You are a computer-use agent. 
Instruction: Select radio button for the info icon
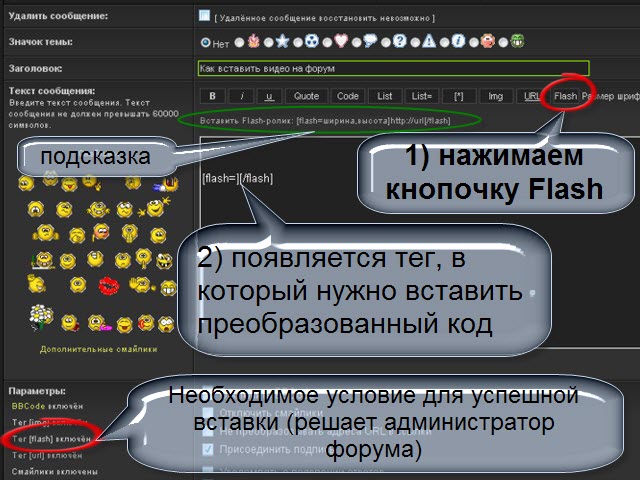pos(445,42)
